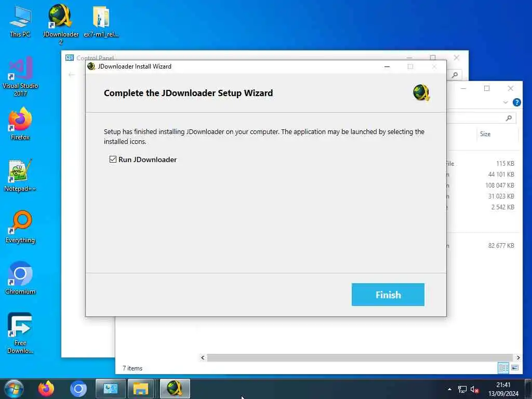Switch Explorer to large icons view
The height and width of the screenshot is (399, 532).
(515, 368)
